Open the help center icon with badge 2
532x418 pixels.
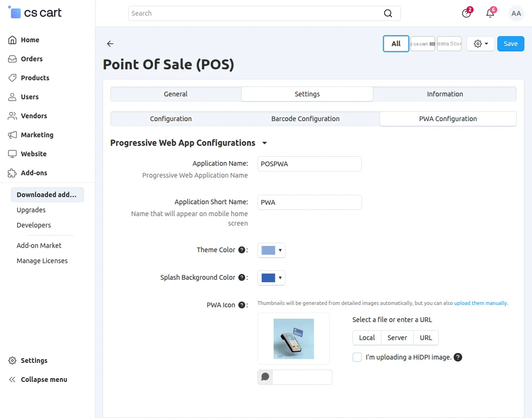[466, 13]
